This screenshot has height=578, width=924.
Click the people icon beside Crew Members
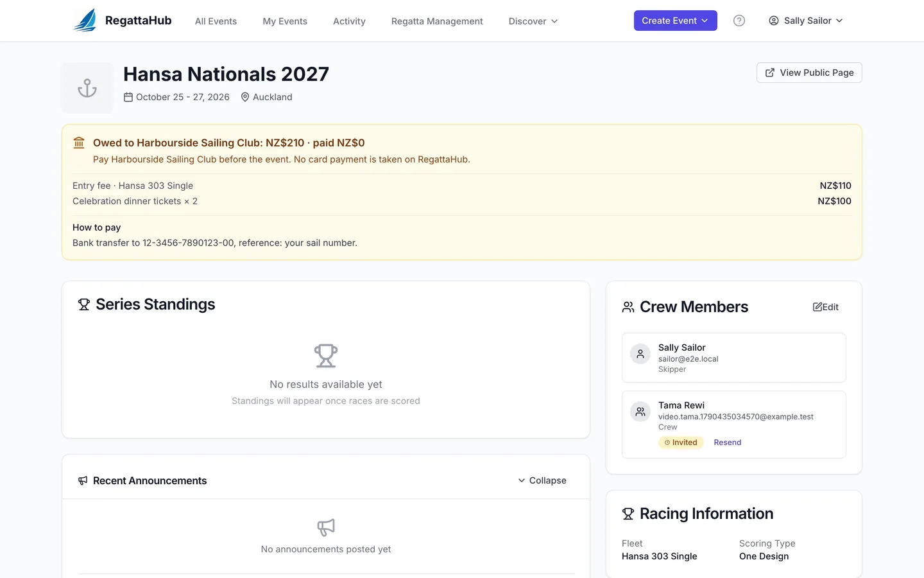pyautogui.click(x=628, y=307)
